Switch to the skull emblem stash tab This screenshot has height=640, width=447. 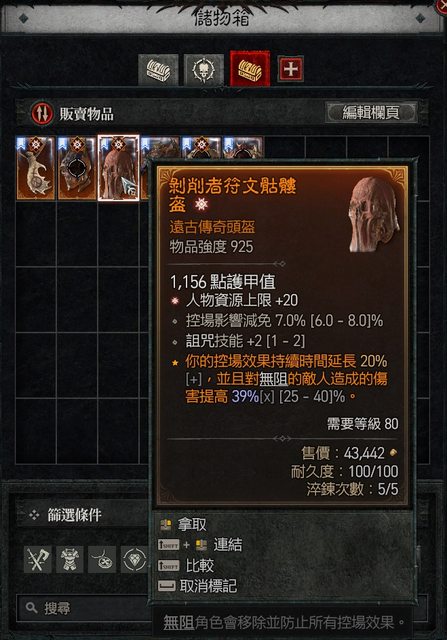coord(203,70)
